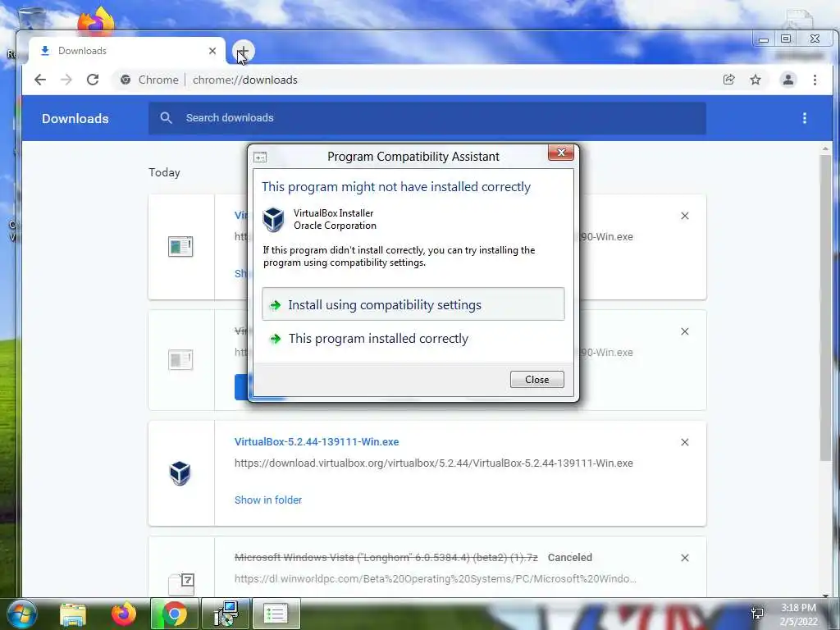Click the Close button in Compatibility Assistant

(x=536, y=379)
